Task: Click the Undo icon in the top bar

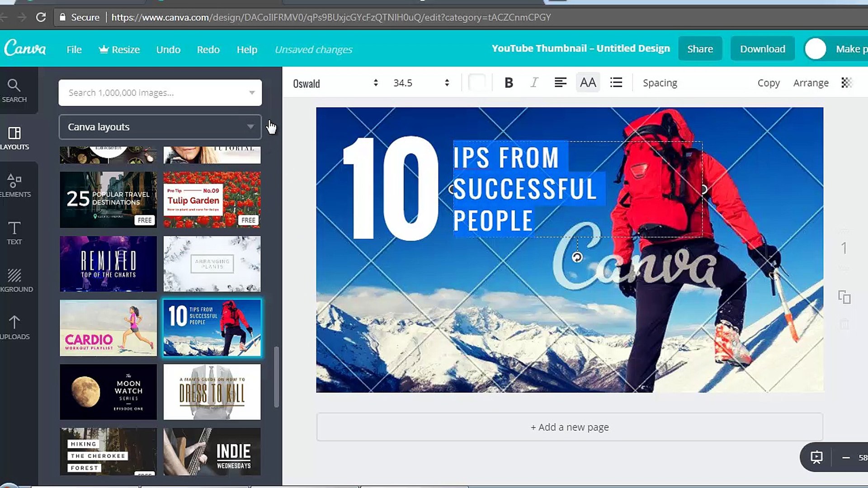Action: click(168, 49)
